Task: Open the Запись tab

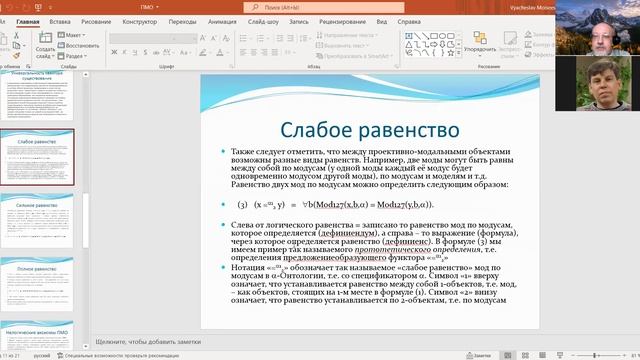Action: tap(299, 22)
